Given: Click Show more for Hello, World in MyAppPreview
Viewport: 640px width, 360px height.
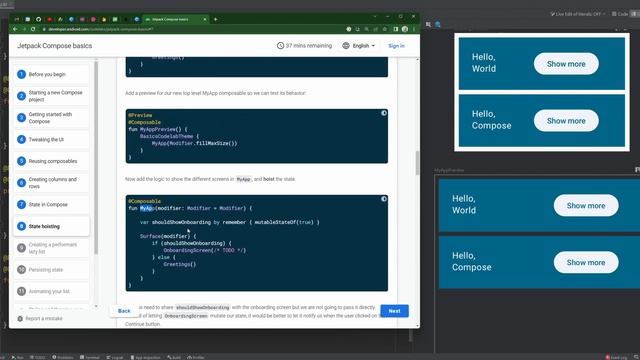Looking at the screenshot, I should 586,205.
